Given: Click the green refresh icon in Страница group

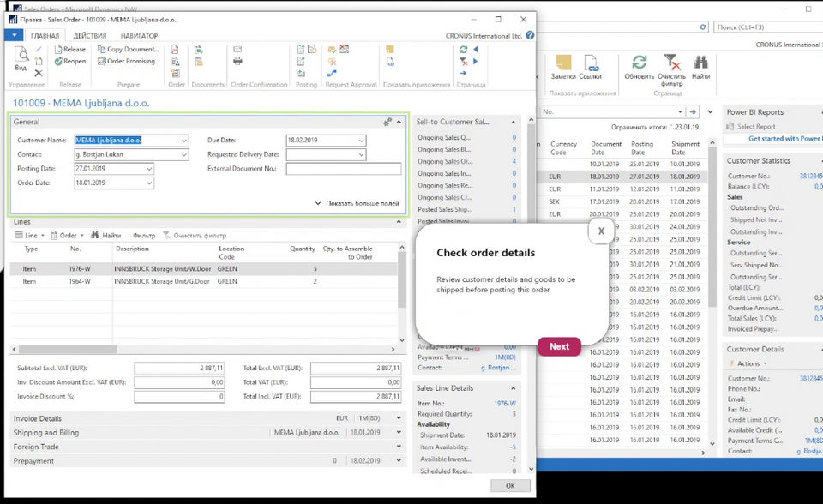Looking at the screenshot, I should pyautogui.click(x=463, y=50).
